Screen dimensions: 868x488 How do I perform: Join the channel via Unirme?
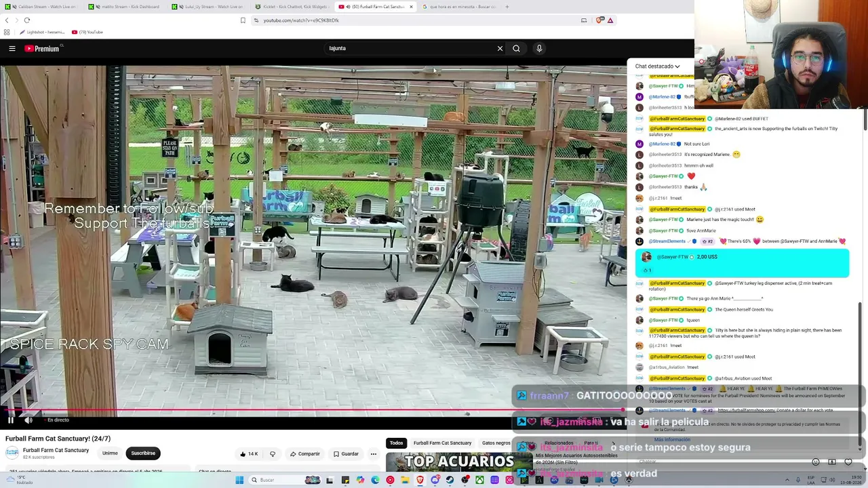[x=110, y=453]
